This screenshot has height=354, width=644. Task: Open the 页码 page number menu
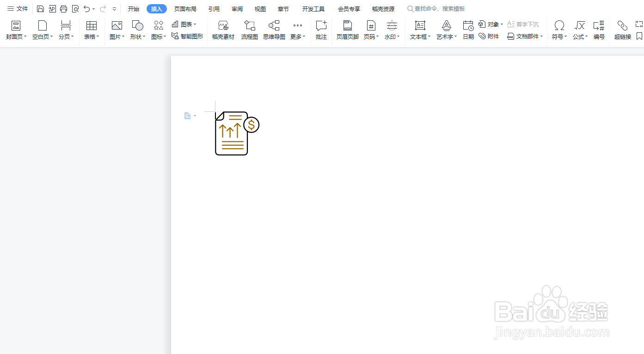click(x=371, y=30)
